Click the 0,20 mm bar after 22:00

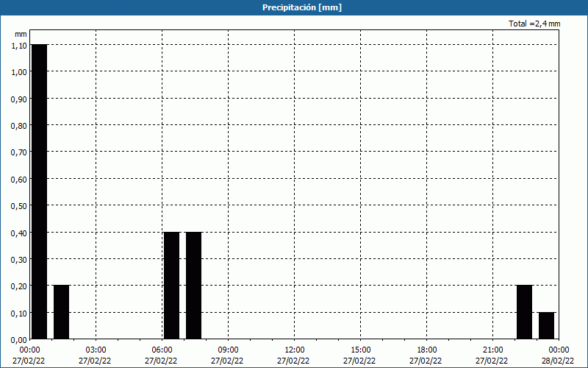525,312
